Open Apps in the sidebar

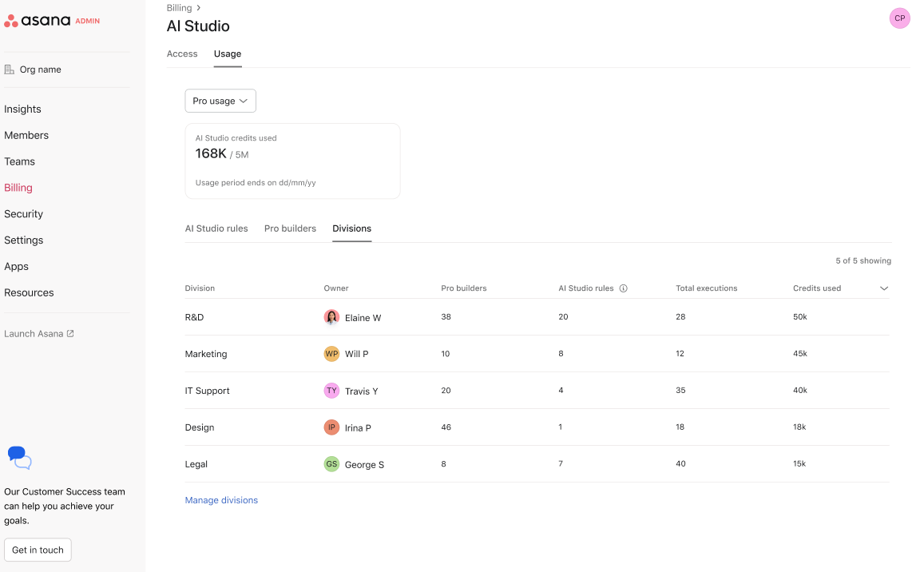tap(17, 267)
